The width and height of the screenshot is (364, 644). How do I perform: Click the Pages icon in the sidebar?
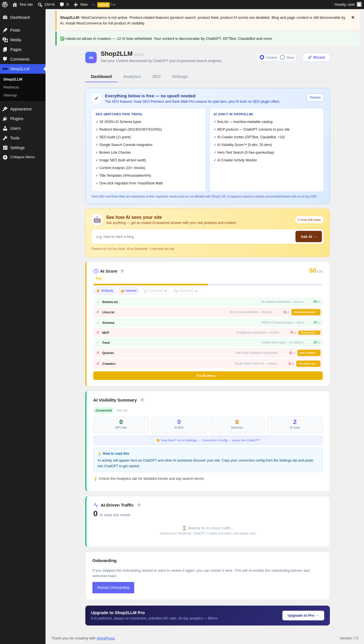click(x=5, y=50)
